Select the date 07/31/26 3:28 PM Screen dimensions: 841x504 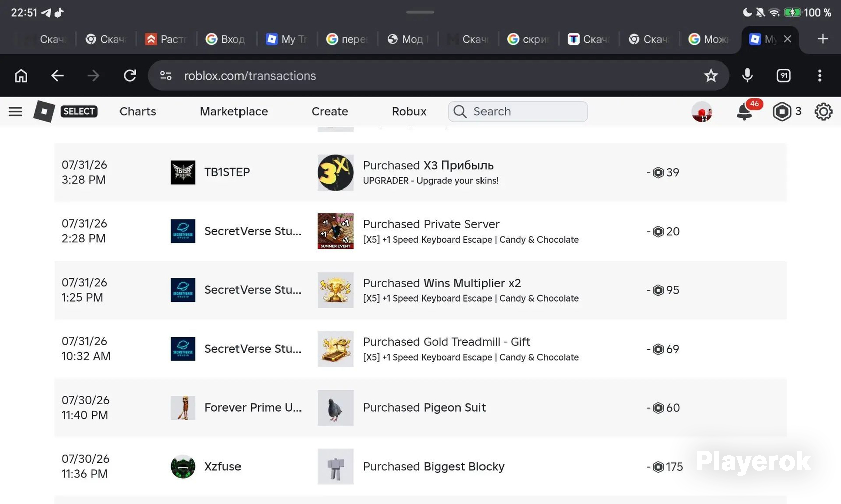(84, 172)
